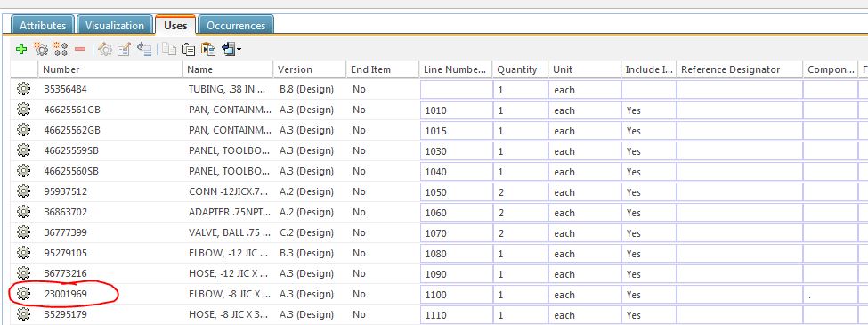Click the Replace Part arrow icon
Screen dimensions: 868x325
144,49
